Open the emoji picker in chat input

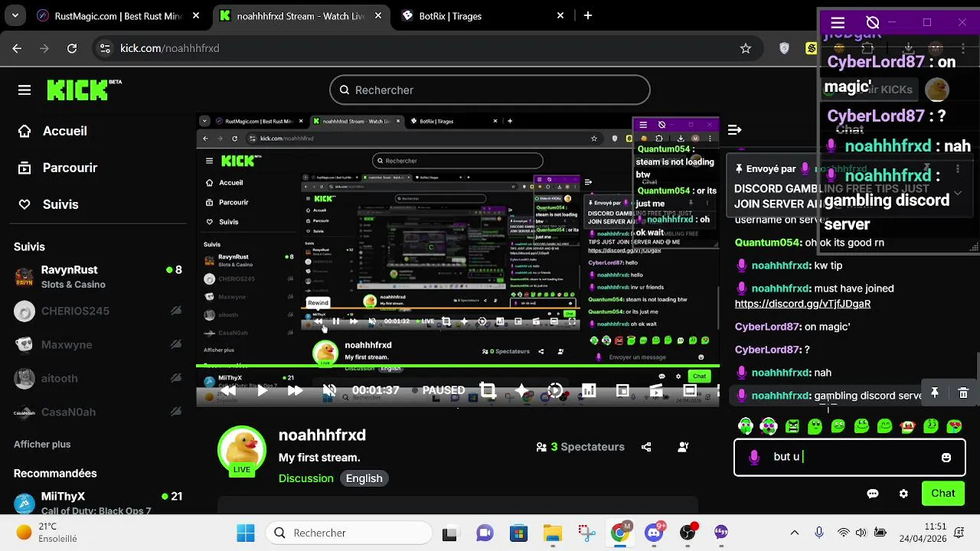click(946, 458)
